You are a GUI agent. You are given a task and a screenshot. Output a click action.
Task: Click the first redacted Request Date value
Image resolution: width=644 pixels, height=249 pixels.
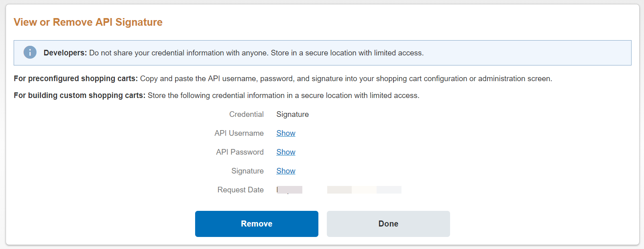click(x=289, y=190)
